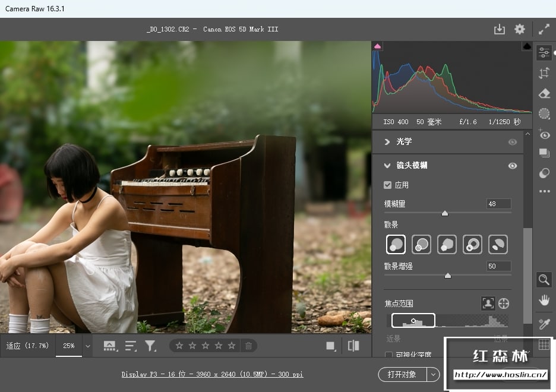
Task: Select the Red Eye removal tool
Action: point(544,134)
